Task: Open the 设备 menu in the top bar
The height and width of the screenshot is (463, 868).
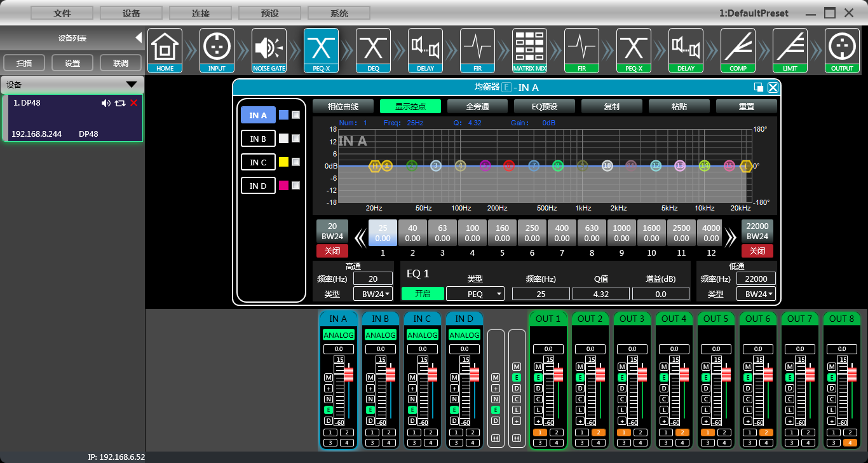Action: pos(132,13)
